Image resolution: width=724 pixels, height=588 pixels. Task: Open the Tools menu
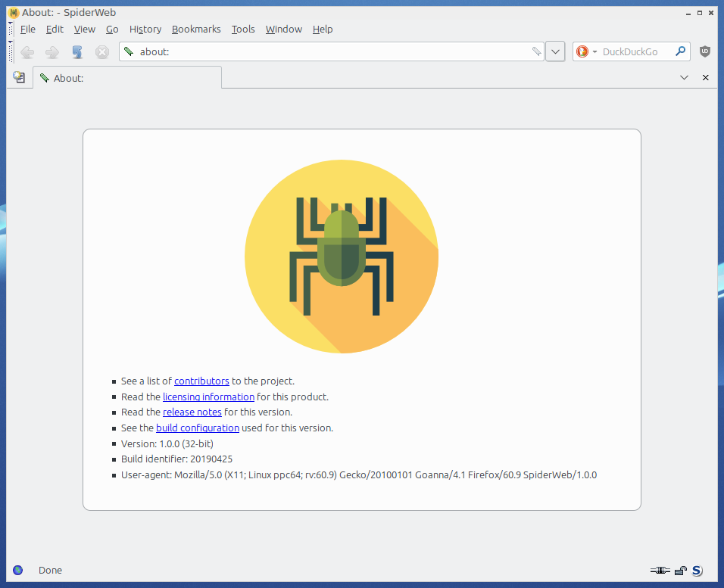coord(243,29)
